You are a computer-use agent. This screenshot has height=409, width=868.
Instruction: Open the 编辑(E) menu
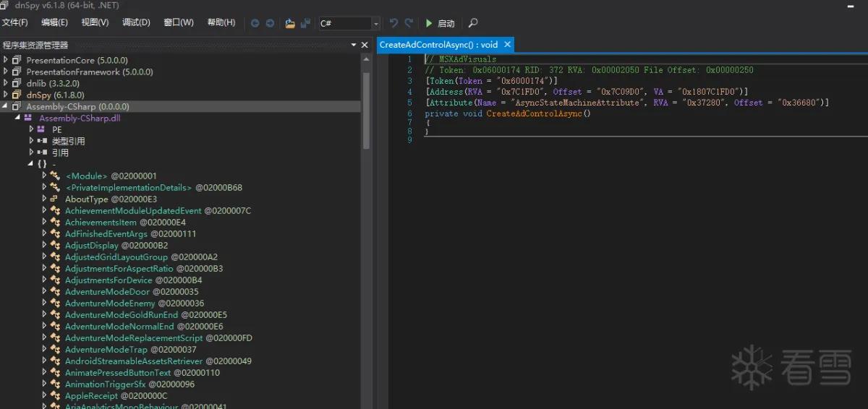(x=54, y=22)
